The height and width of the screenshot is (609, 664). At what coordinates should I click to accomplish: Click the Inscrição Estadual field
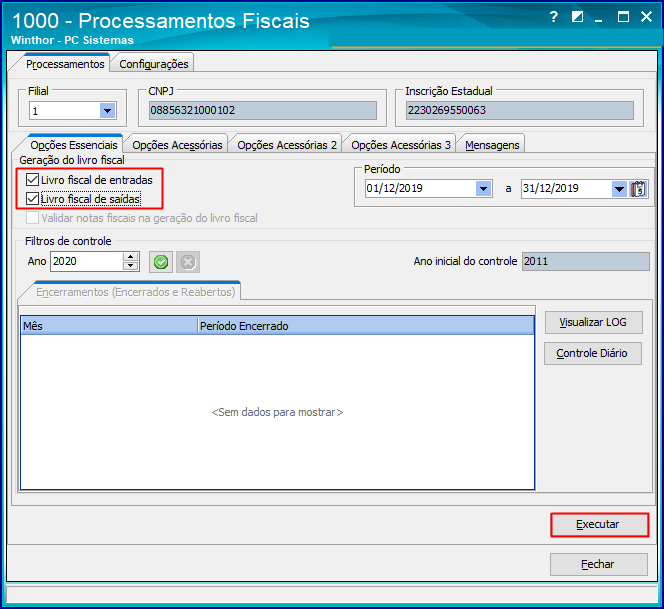tap(520, 111)
